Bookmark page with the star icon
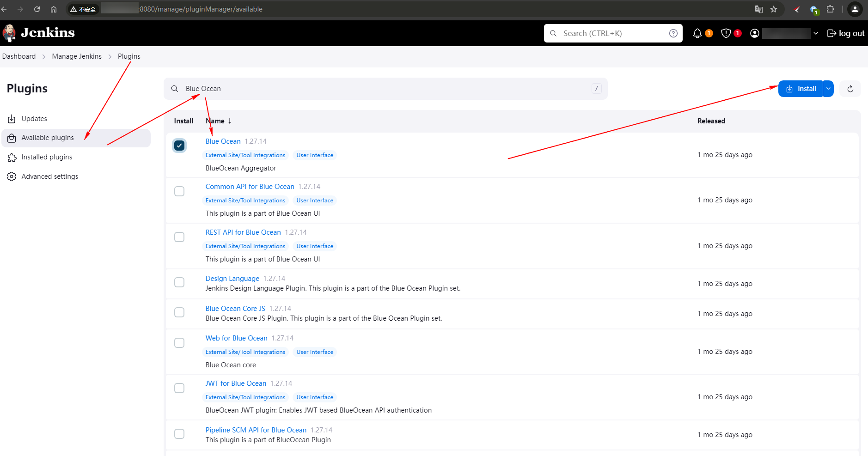Image resolution: width=868 pixels, height=456 pixels. [774, 9]
